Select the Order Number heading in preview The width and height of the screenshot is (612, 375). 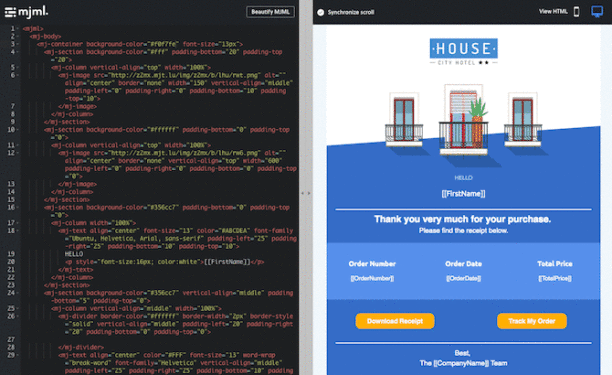tap(372, 264)
